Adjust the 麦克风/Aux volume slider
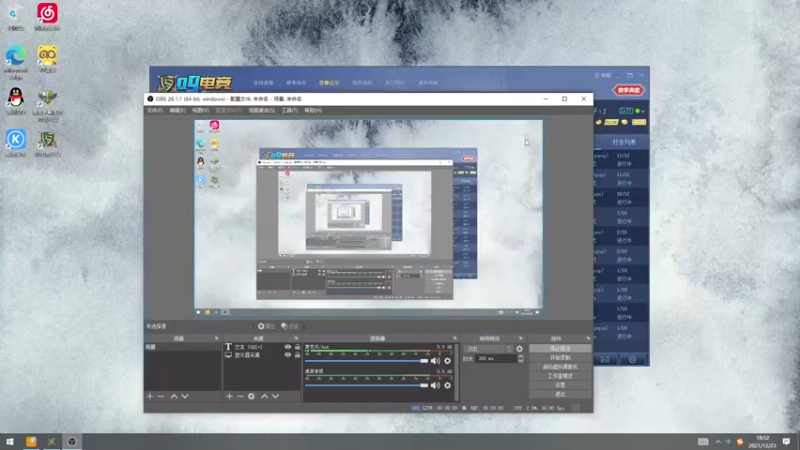Screen dimensions: 800x450 click(366, 361)
